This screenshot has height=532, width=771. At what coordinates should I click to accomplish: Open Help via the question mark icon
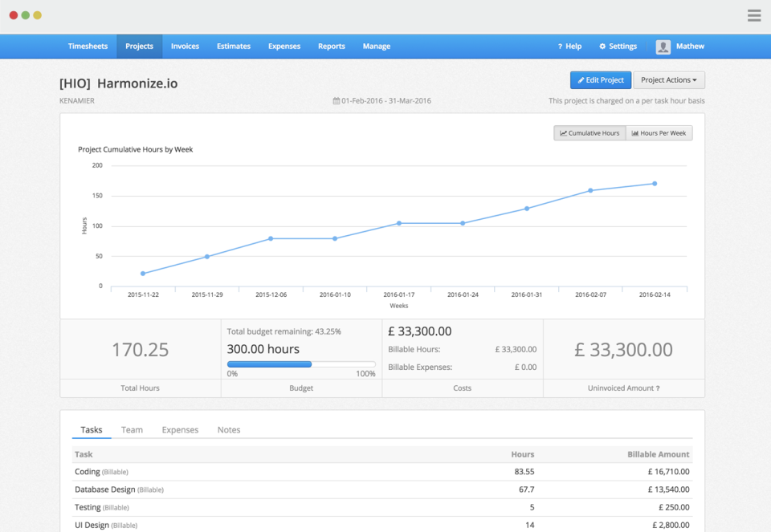[560, 46]
